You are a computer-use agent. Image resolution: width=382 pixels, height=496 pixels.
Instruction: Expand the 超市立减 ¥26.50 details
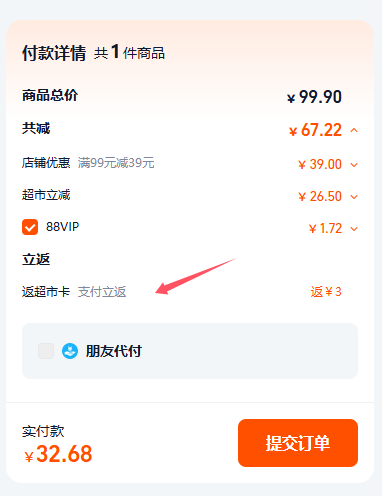coord(354,197)
